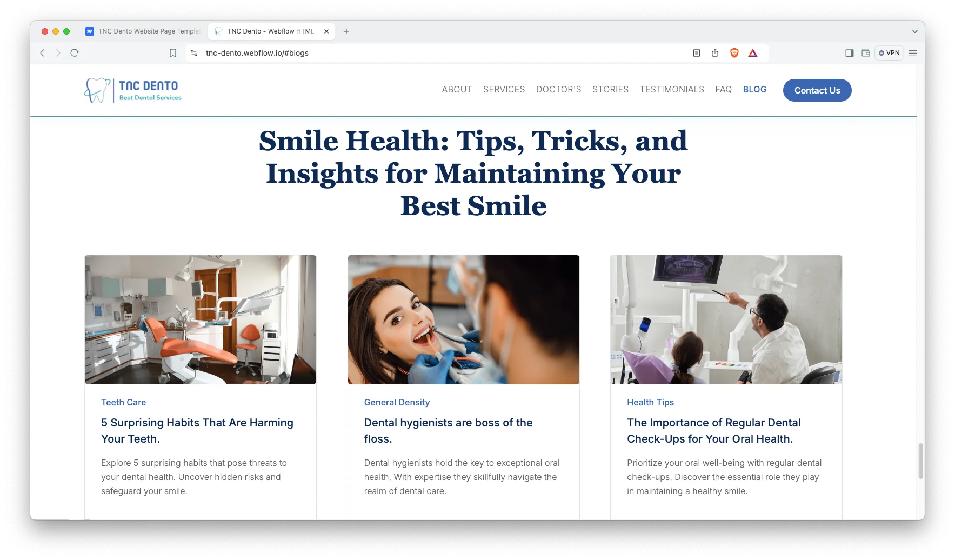Go to SERVICES in navigation menu
This screenshot has width=955, height=560.
coord(504,90)
